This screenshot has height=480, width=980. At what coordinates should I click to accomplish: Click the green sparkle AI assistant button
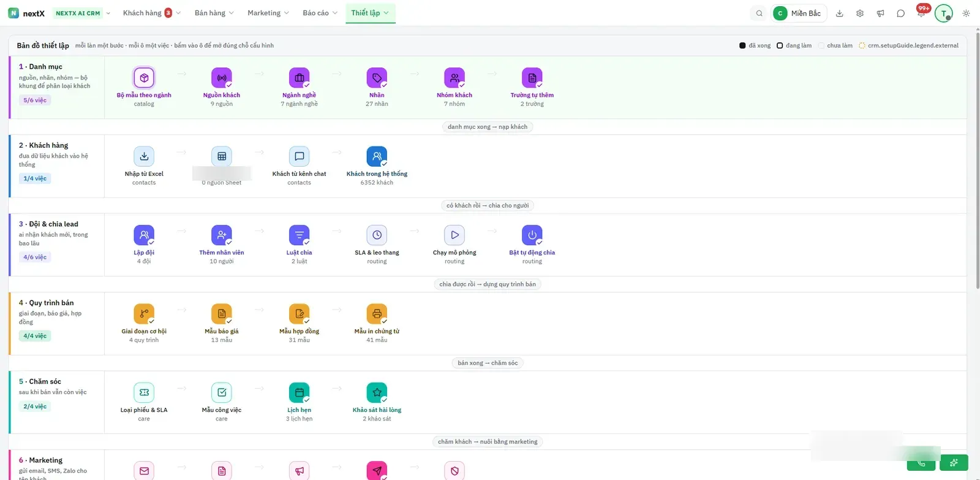[x=954, y=463]
